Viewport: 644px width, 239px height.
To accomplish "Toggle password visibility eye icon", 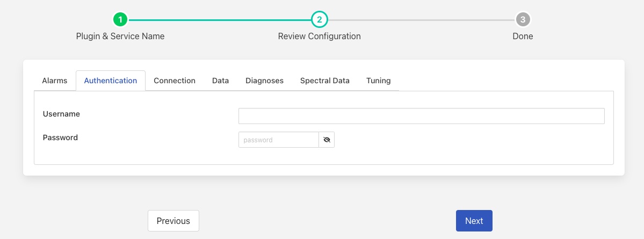I will pyautogui.click(x=327, y=140).
